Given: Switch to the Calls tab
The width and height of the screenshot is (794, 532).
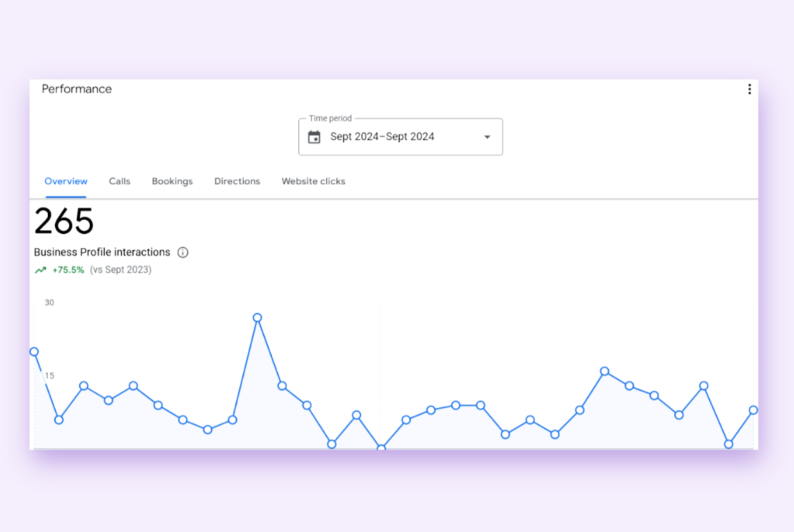Looking at the screenshot, I should coord(119,181).
